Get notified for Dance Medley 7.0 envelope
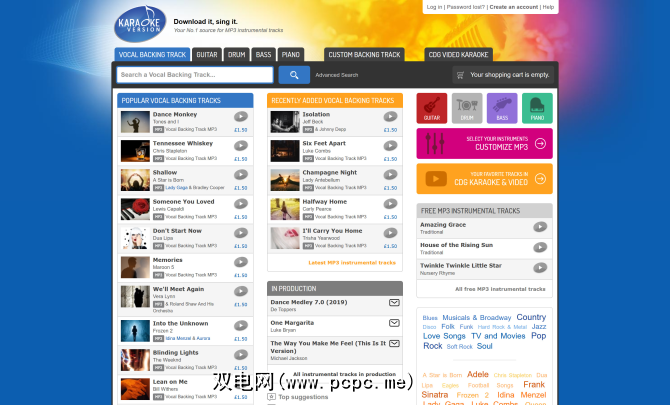This screenshot has height=405, width=670. pos(394,302)
